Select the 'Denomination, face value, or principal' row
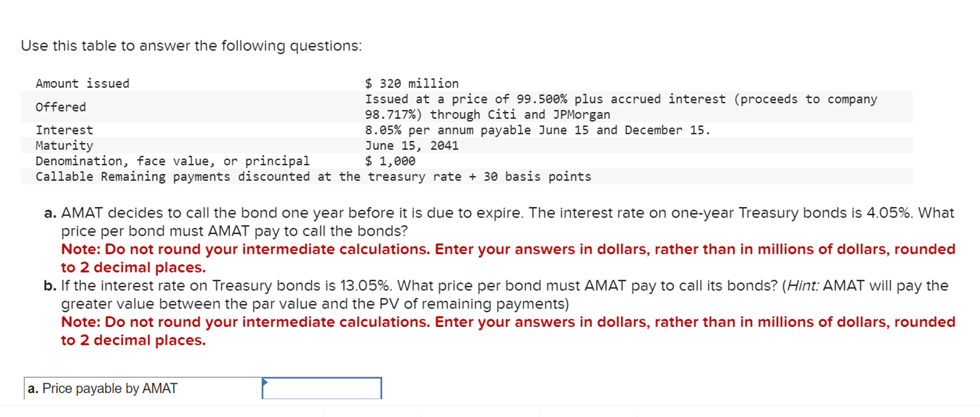Screen dimensions: 980x417 click(x=172, y=161)
